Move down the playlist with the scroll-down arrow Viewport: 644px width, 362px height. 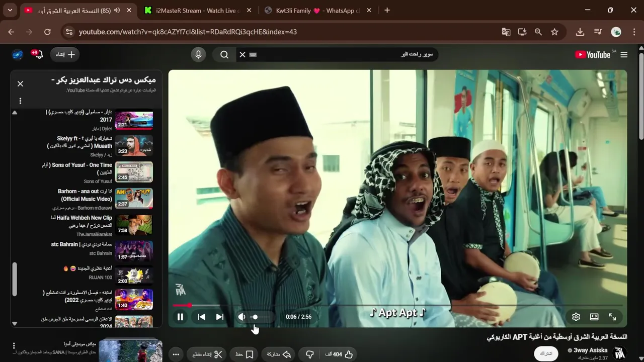pos(14,323)
